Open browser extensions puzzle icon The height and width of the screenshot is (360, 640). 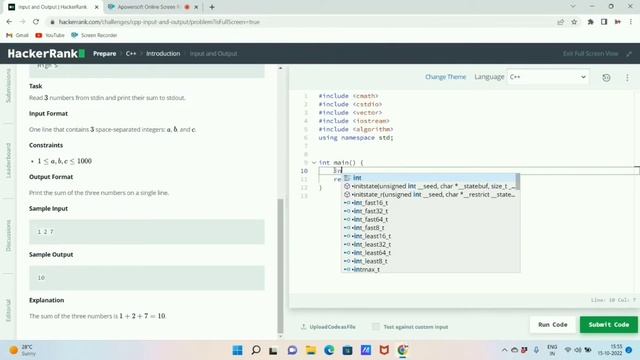(x=590, y=22)
